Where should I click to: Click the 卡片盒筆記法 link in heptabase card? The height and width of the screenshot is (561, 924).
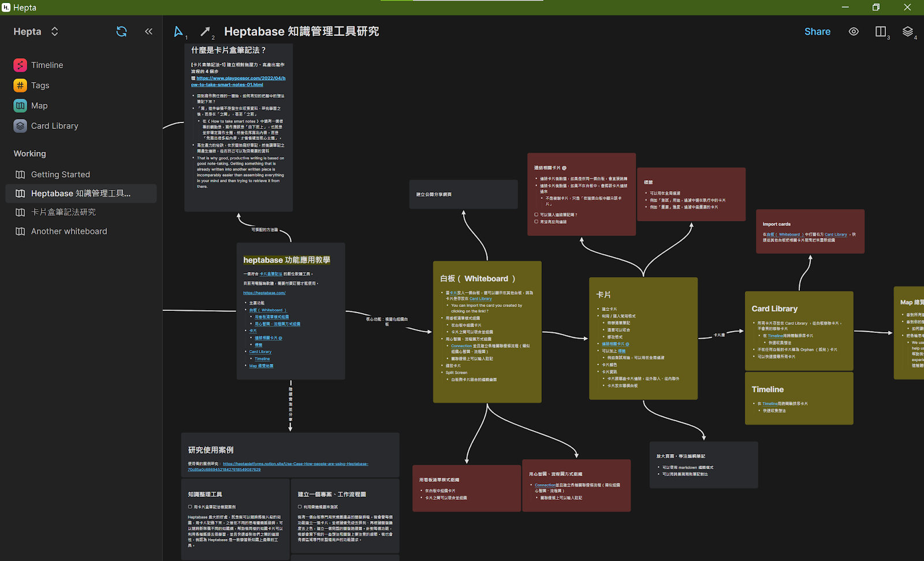pyautogui.click(x=271, y=274)
